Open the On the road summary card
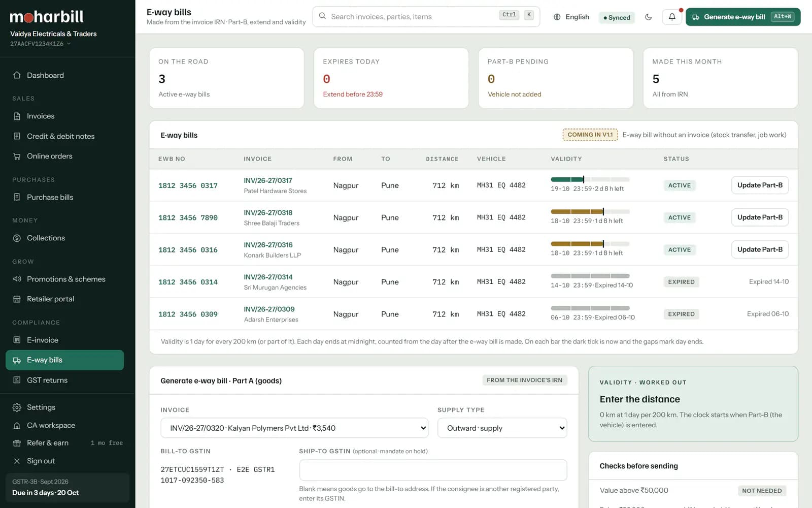 pyautogui.click(x=226, y=78)
